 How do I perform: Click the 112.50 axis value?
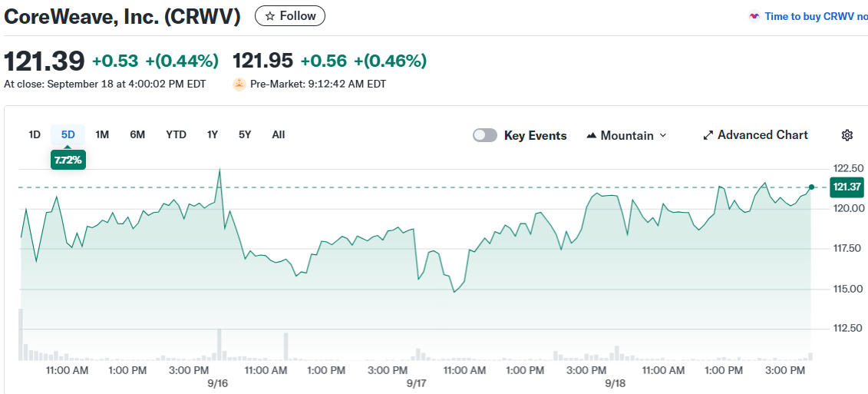(x=847, y=329)
